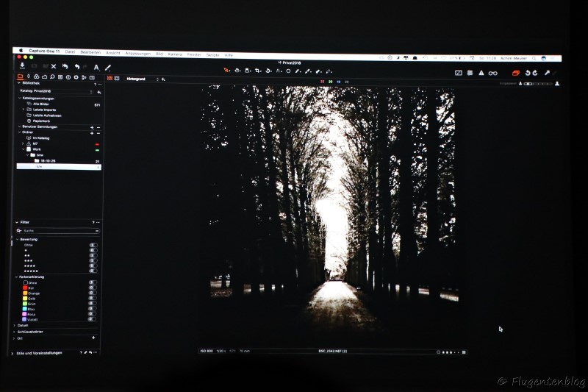The height and width of the screenshot is (392, 588).
Task: Select the Crop tool in toolbar
Action: pyautogui.click(x=258, y=71)
